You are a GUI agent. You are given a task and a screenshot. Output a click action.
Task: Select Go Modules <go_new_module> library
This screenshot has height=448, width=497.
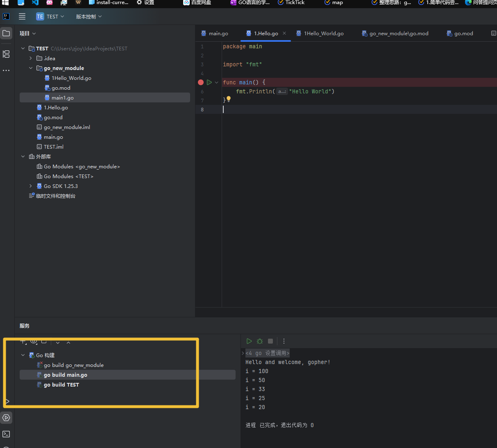tap(78, 166)
